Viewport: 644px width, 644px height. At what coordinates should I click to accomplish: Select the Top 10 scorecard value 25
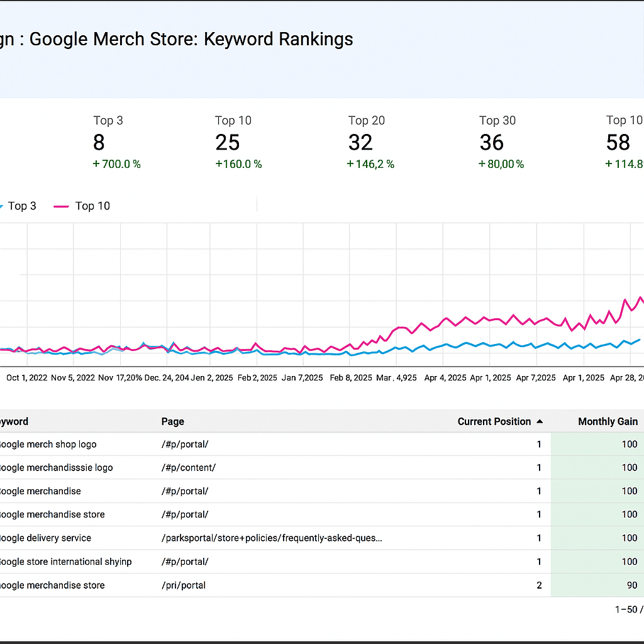pos(227,142)
